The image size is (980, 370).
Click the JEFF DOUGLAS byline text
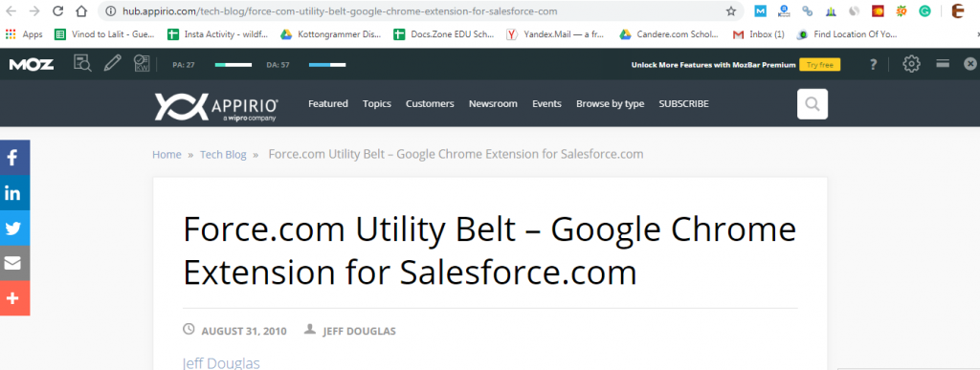click(360, 331)
